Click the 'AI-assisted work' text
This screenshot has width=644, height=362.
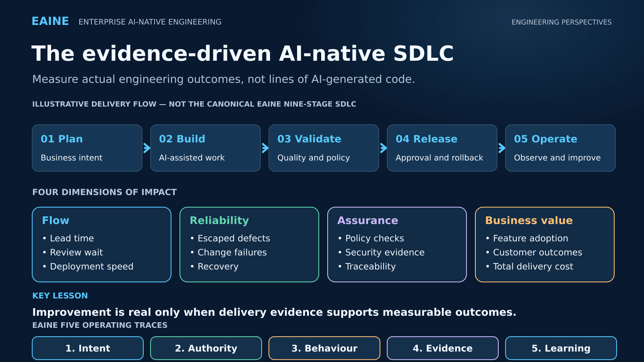click(x=192, y=158)
